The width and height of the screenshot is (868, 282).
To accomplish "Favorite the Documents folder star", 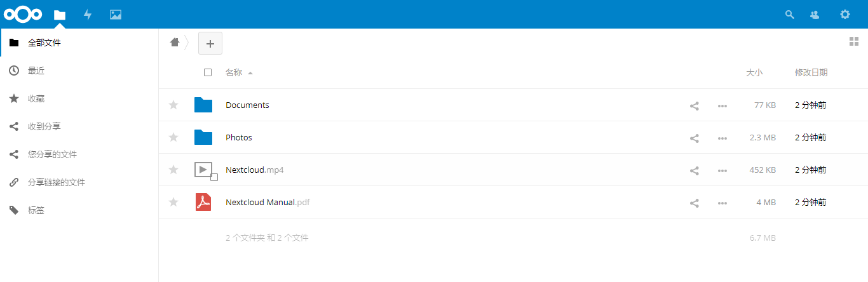I will (173, 105).
